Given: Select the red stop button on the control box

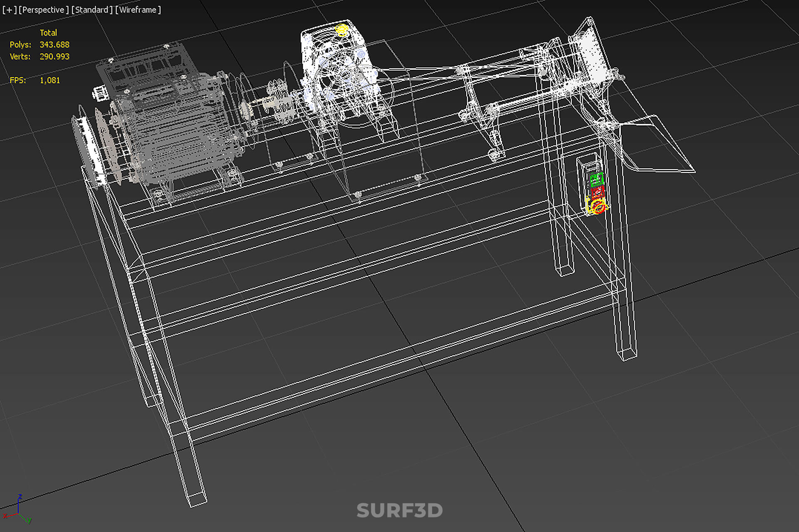Looking at the screenshot, I should (x=597, y=192).
